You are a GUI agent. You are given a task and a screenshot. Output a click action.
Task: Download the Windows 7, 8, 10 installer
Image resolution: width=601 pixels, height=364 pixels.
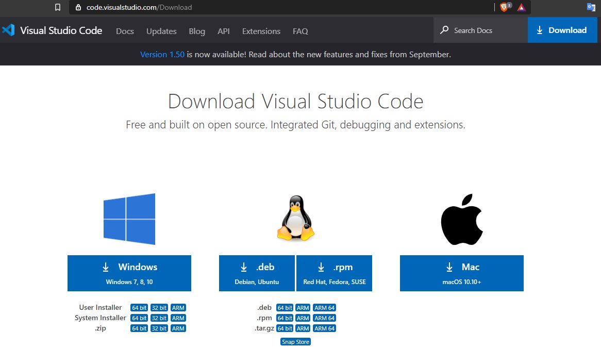pyautogui.click(x=129, y=273)
